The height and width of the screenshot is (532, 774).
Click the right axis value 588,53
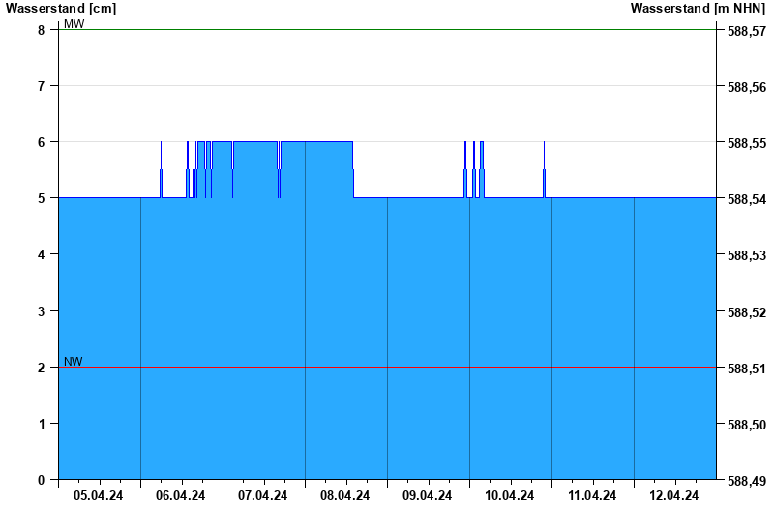[747, 255]
